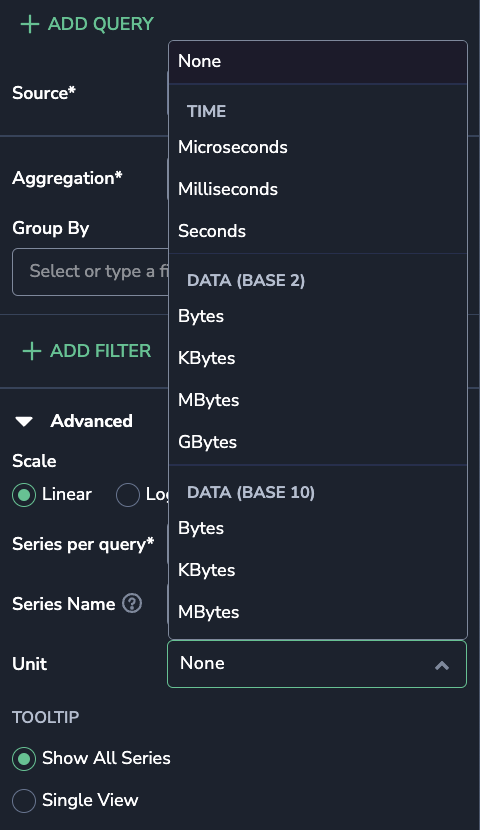
Task: Open the Series Name help question icon
Action: [132, 603]
